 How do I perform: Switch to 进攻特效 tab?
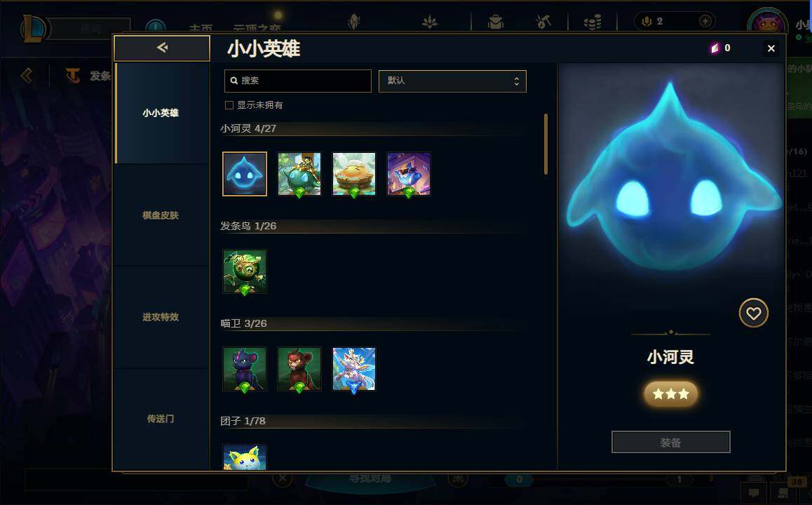coord(161,317)
